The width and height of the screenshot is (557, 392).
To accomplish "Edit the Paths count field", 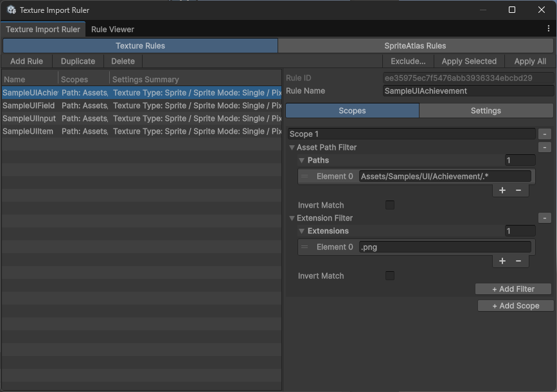I will (520, 160).
